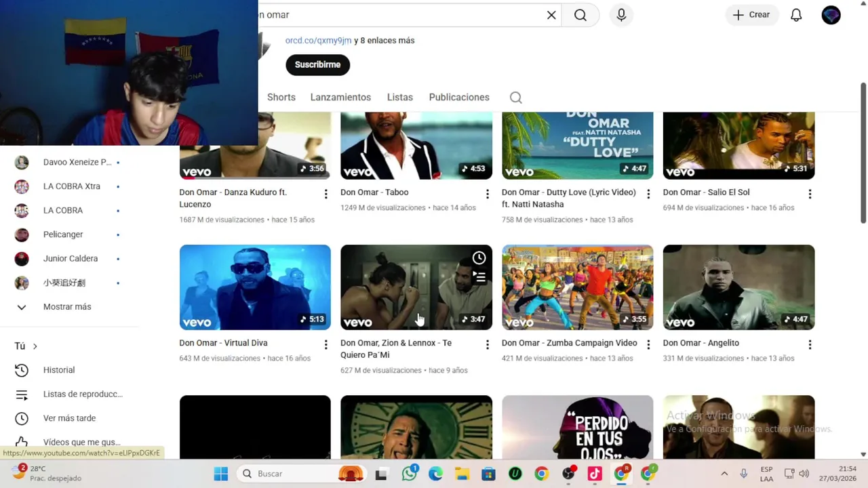Click the page vertical scrollbar
This screenshot has width=868, height=488.
pyautogui.click(x=863, y=152)
